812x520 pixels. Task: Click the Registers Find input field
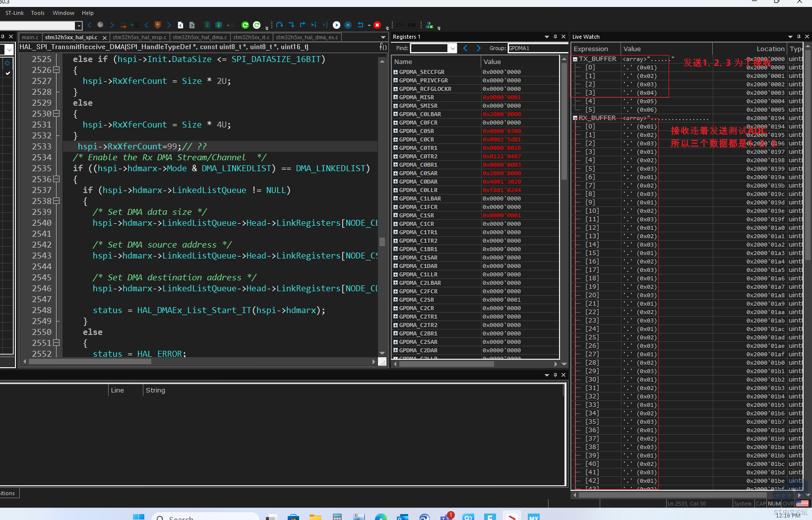coord(429,48)
